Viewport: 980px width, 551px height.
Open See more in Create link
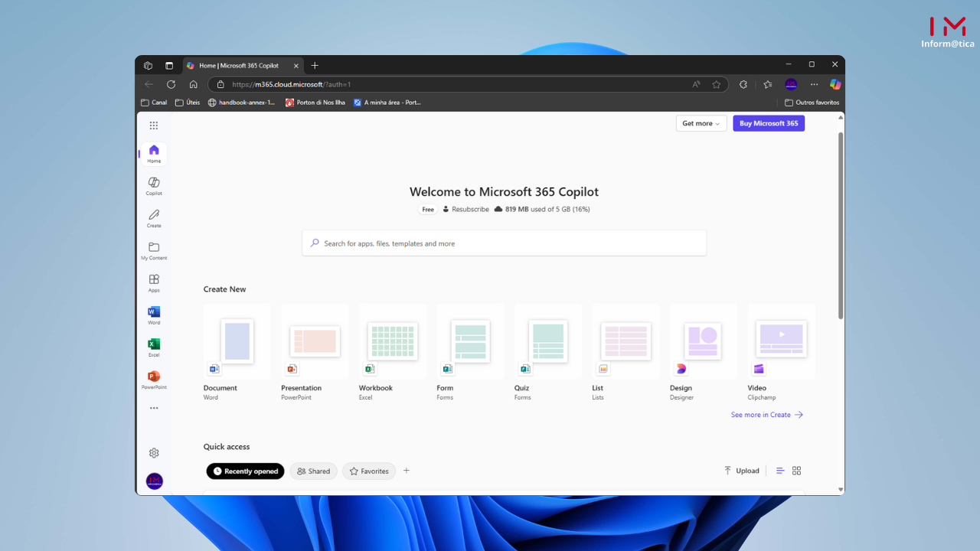766,415
